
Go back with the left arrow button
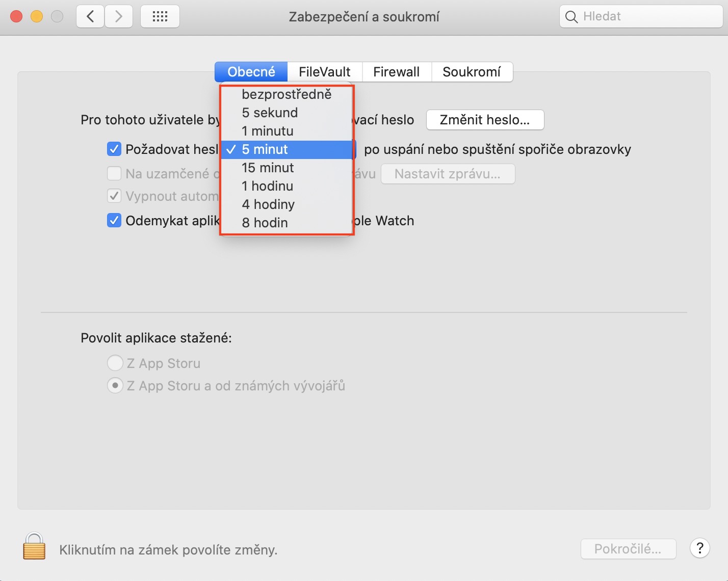pos(90,17)
